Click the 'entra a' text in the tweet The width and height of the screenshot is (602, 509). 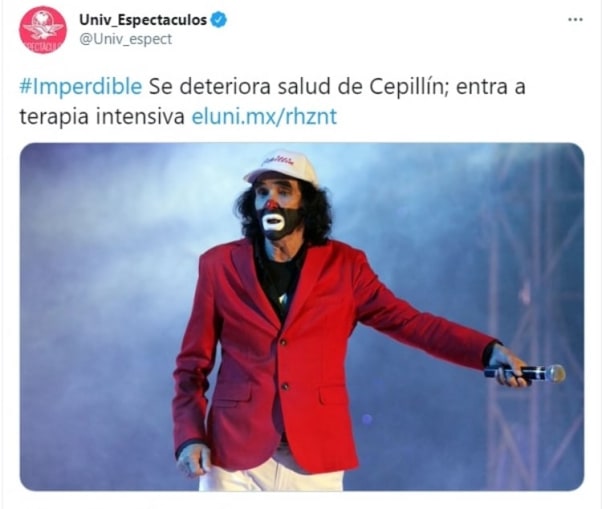(x=491, y=87)
